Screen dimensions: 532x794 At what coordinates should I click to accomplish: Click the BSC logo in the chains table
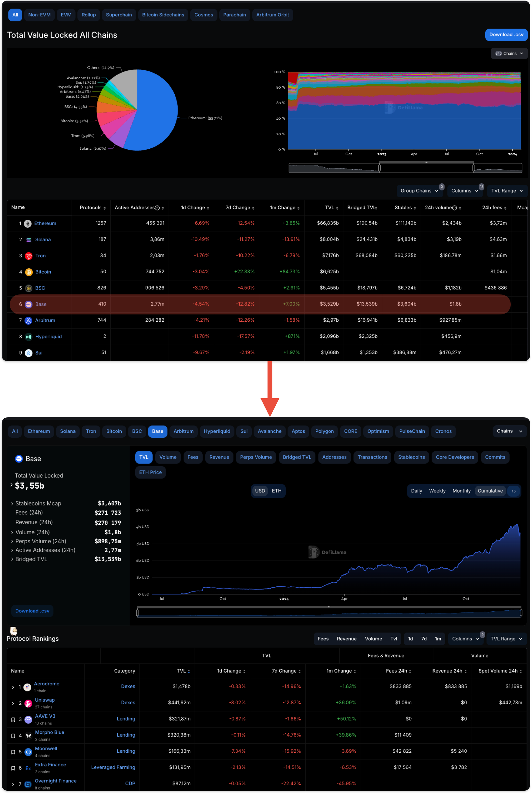tap(29, 288)
